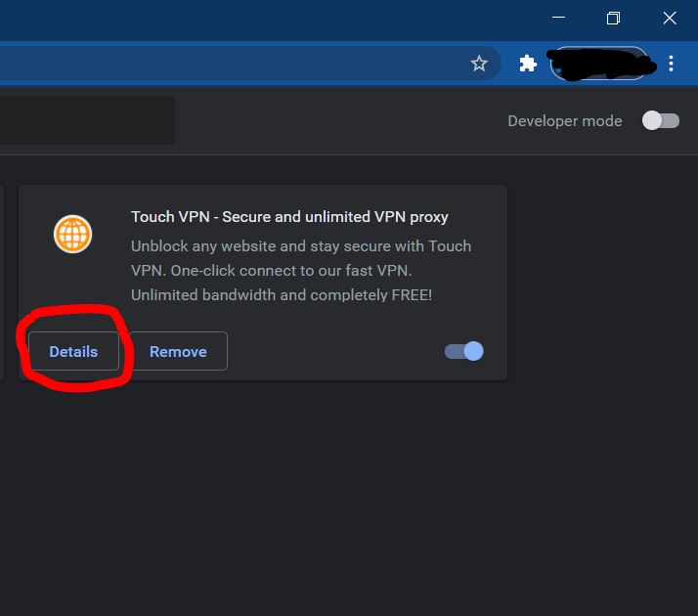The height and width of the screenshot is (616, 698).
Task: Open the Extensions puzzle-piece menu
Action: [528, 64]
